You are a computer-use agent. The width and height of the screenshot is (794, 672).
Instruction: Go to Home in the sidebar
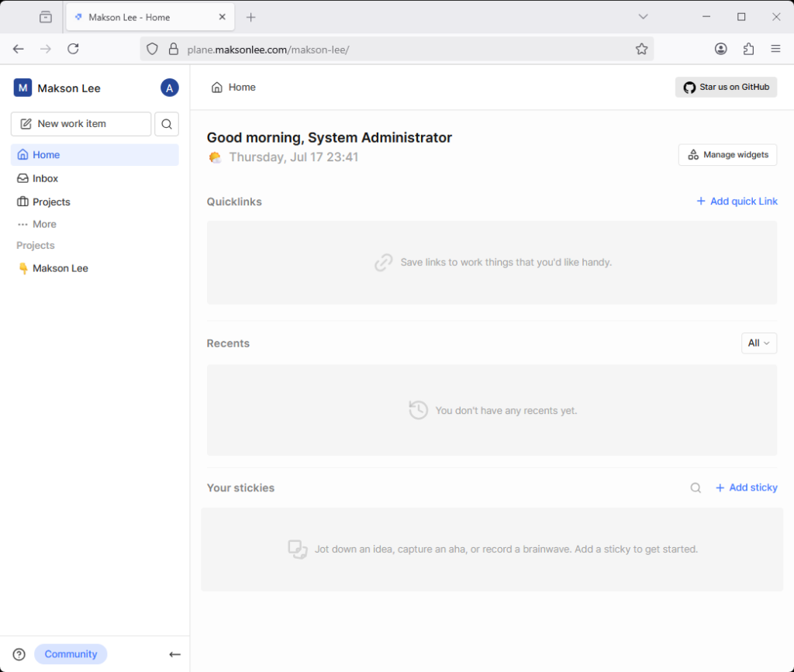coord(95,155)
